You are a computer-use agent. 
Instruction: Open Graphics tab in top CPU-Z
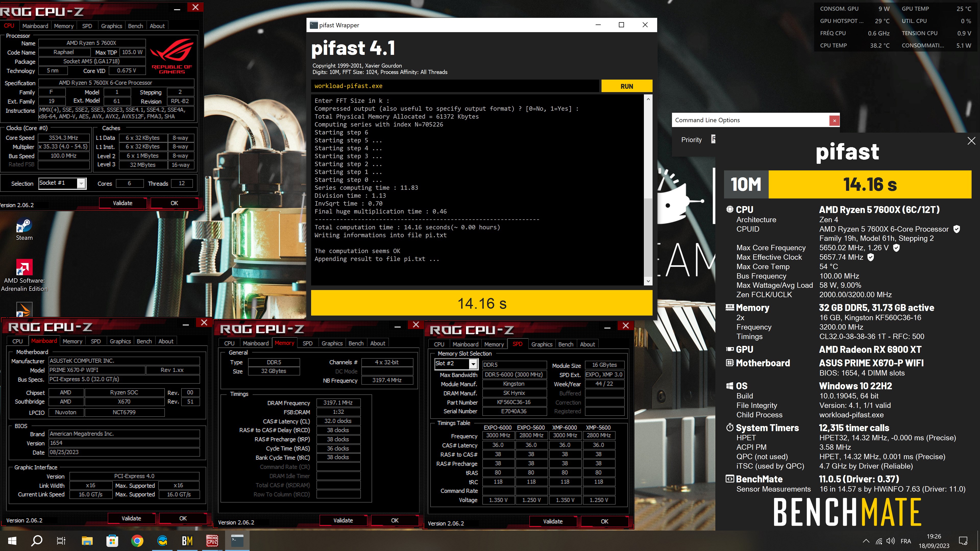coord(112,26)
